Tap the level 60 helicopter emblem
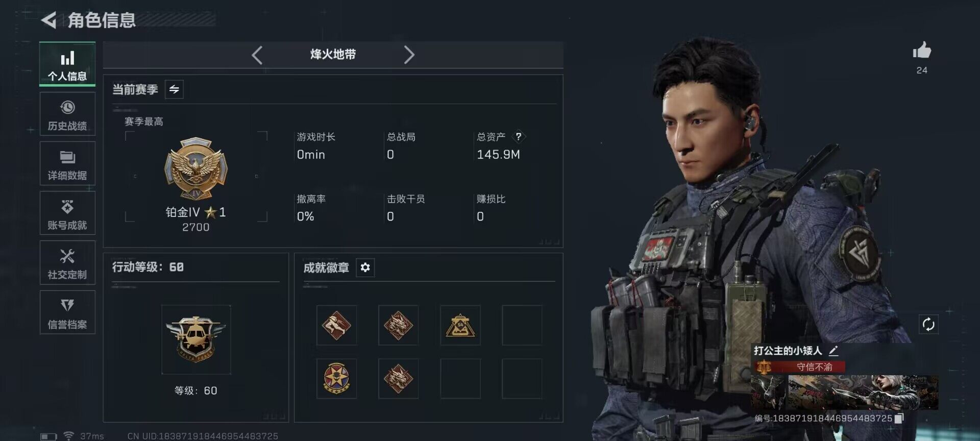The height and width of the screenshot is (441, 980). pos(196,339)
